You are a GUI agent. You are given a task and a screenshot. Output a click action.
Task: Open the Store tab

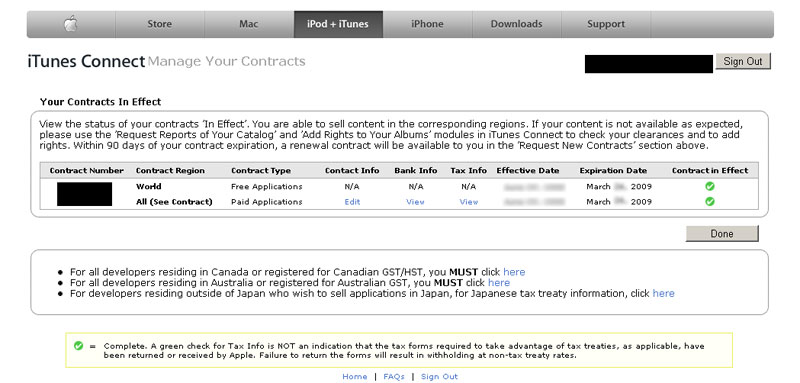coord(160,24)
